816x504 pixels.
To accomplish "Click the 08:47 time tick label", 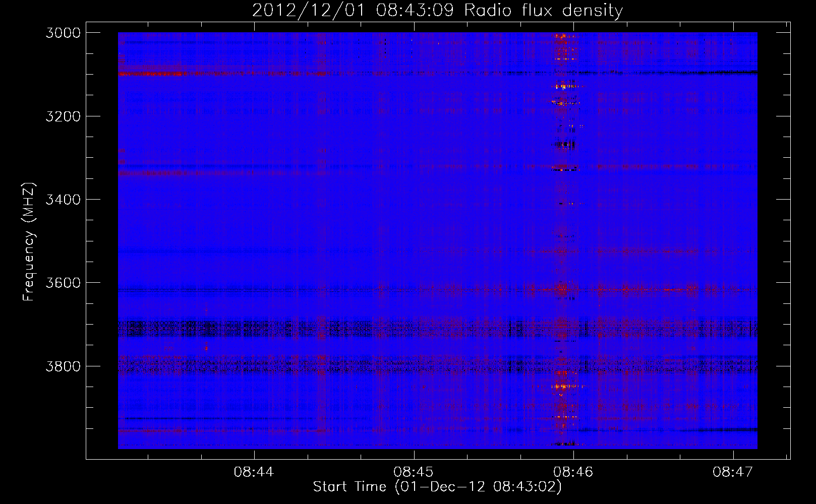I will pos(733,472).
